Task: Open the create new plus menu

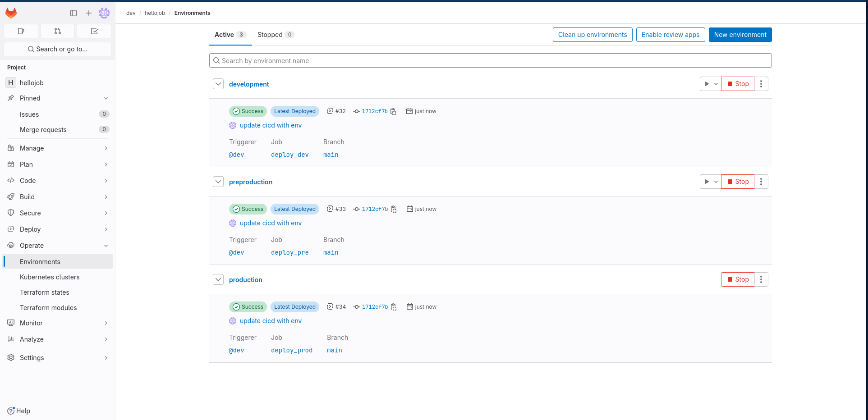Action: click(x=89, y=13)
